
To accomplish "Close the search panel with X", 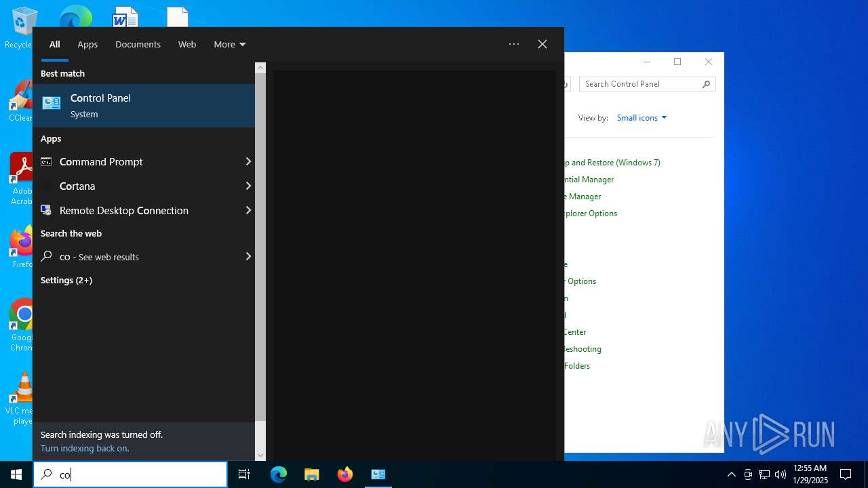I will tap(542, 44).
